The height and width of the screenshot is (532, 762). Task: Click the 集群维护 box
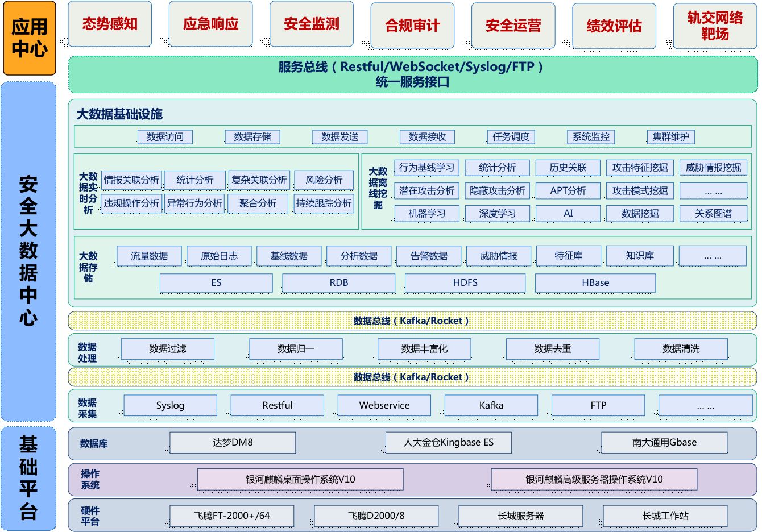point(670,137)
